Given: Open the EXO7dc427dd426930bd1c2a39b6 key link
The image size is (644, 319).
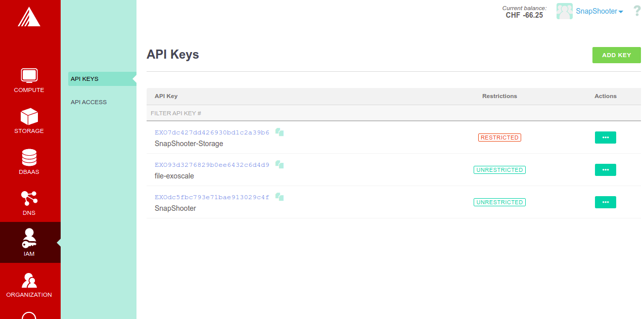Looking at the screenshot, I should pyautogui.click(x=212, y=132).
